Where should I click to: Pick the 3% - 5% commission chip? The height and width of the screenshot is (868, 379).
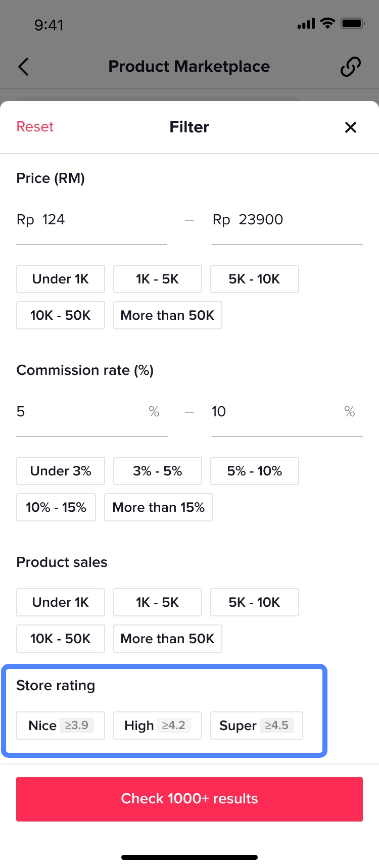(157, 471)
